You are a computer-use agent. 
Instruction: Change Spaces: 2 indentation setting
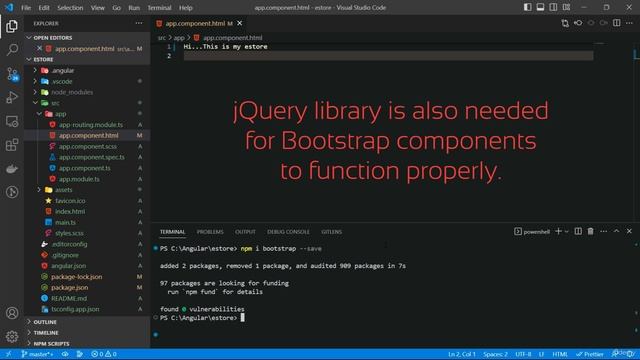(x=495, y=354)
